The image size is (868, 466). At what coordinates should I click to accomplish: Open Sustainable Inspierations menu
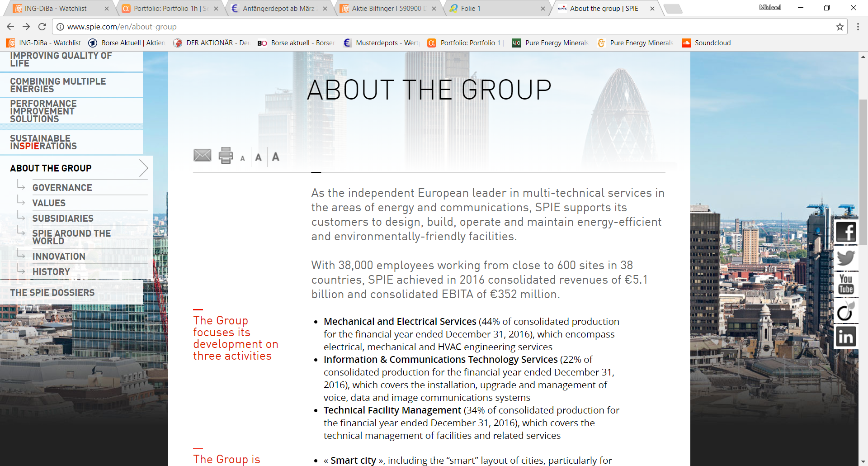click(x=71, y=142)
